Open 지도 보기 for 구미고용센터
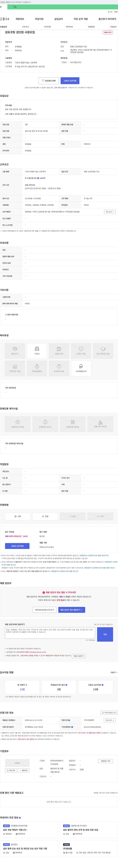The image size is (118, 868). (110, 720)
